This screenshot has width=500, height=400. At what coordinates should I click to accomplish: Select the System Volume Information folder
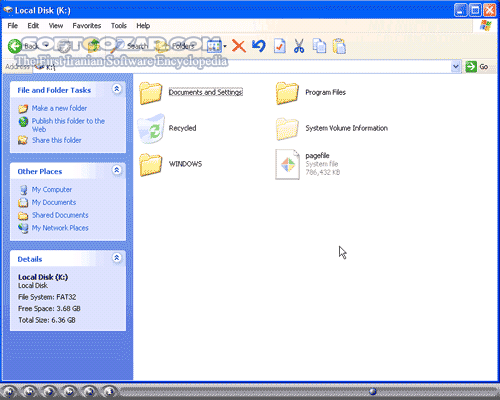click(x=332, y=128)
